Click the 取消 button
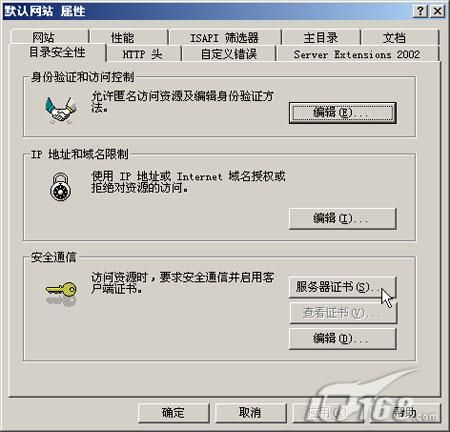The height and width of the screenshot is (432, 450). 251,413
